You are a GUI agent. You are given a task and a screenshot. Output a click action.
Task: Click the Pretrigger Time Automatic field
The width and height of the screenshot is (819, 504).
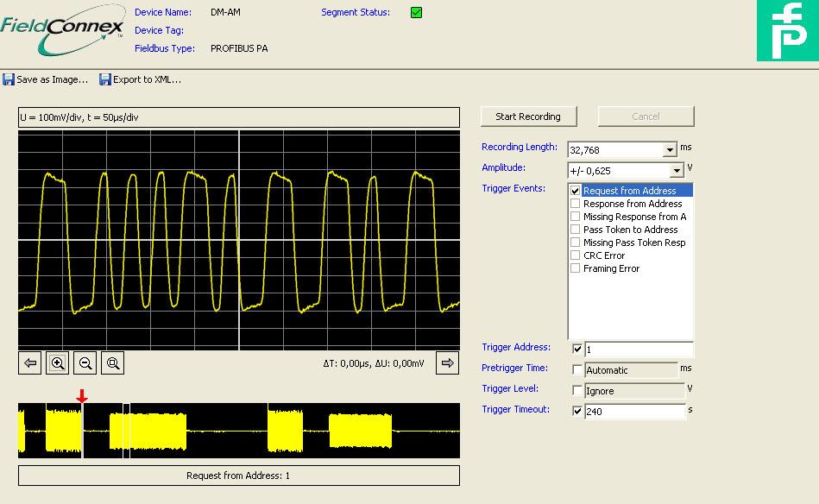(631, 370)
